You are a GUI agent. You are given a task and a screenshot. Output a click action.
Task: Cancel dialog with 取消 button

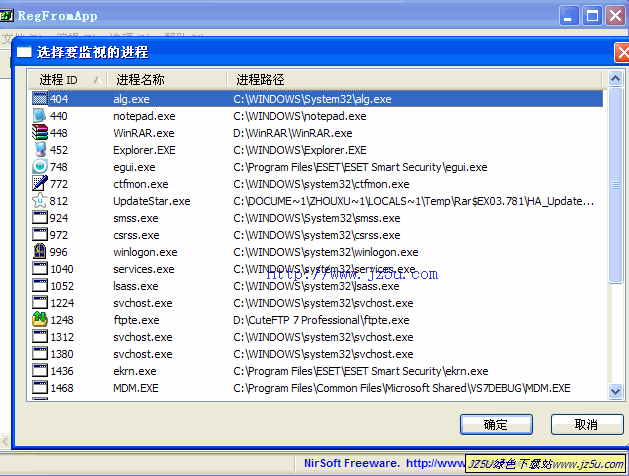[586, 424]
